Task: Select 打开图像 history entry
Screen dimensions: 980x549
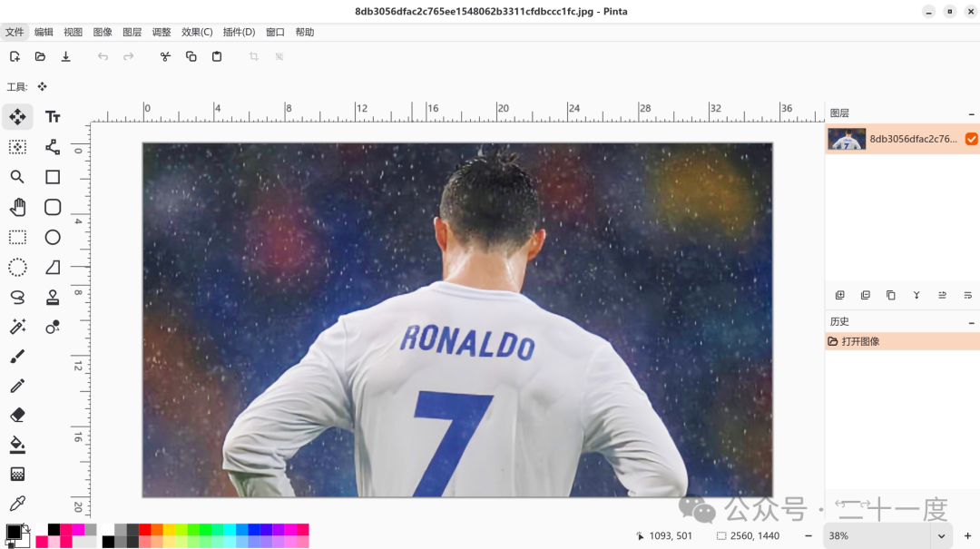Action: click(x=903, y=341)
